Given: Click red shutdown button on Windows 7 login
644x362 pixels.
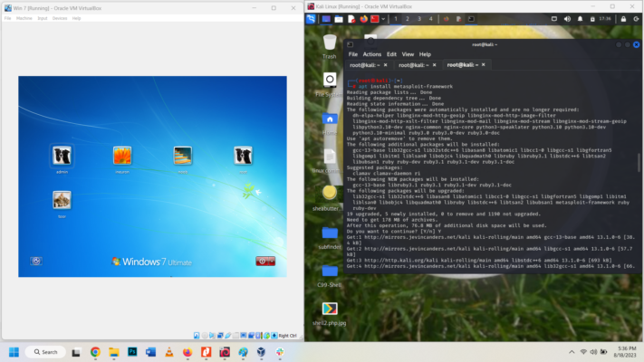Looking at the screenshot, I should point(263,261).
